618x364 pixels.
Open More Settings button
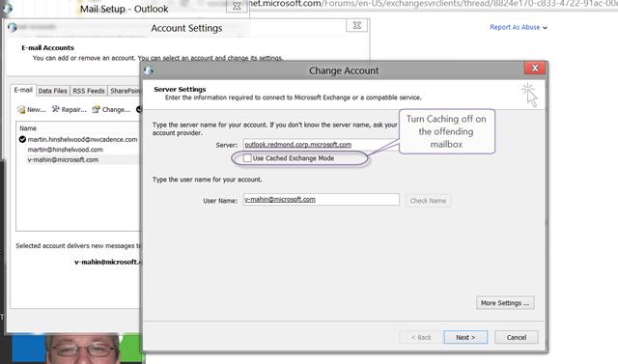(x=505, y=302)
